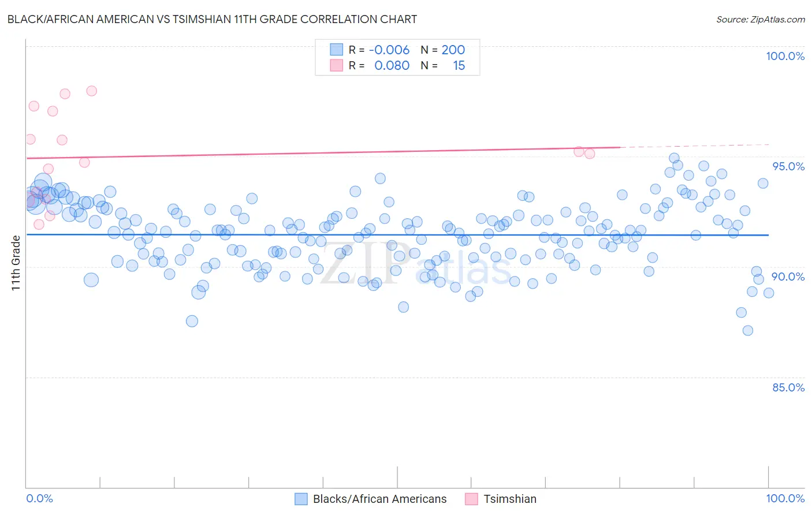Click the pink Tsimshian trend line
Screen dimensions: 812x515
click(323, 152)
